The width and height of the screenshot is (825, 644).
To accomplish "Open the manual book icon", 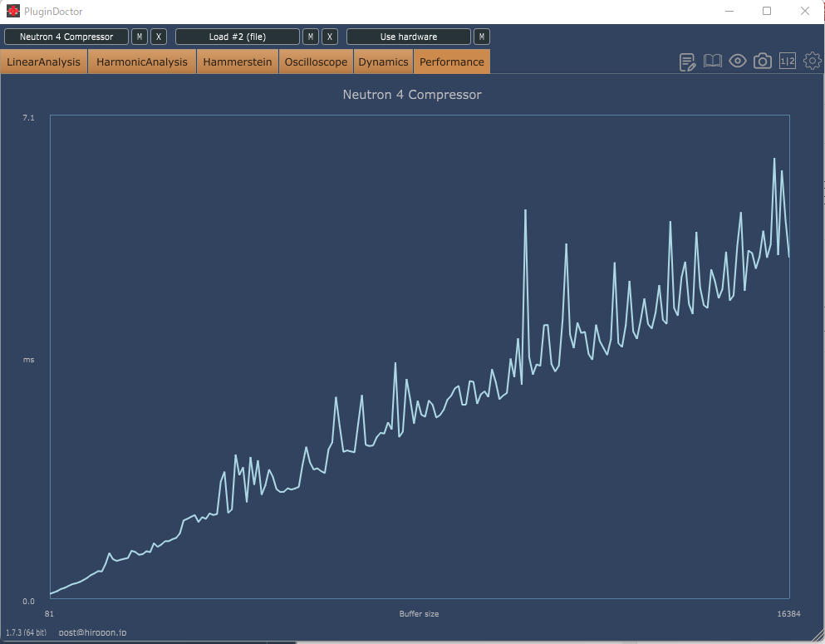I will click(712, 61).
